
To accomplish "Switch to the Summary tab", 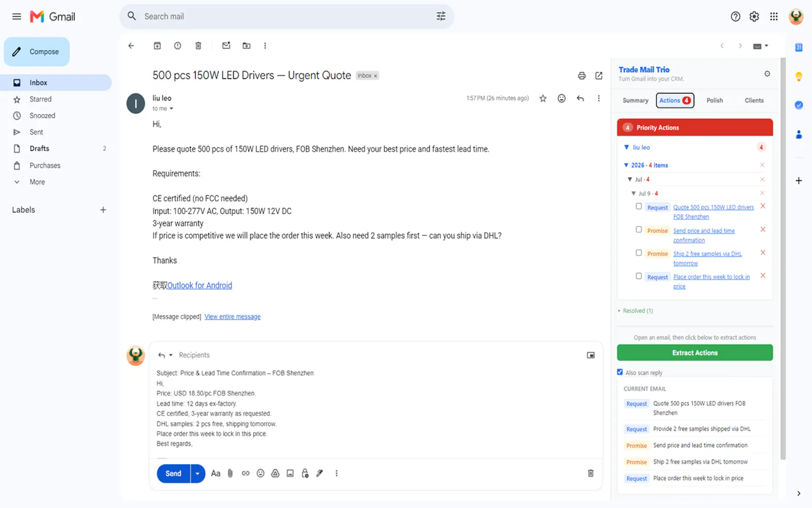I will [x=635, y=101].
